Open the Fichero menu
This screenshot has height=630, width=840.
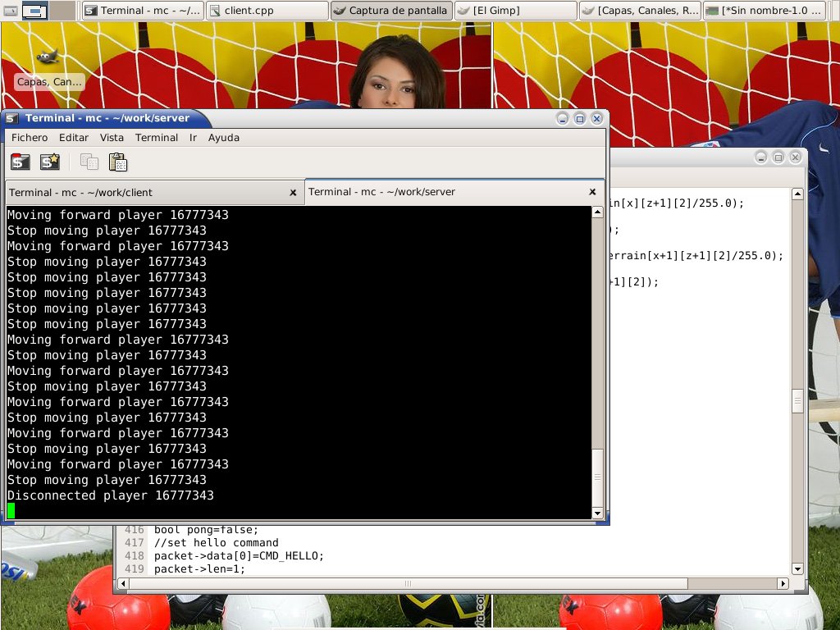(x=30, y=138)
